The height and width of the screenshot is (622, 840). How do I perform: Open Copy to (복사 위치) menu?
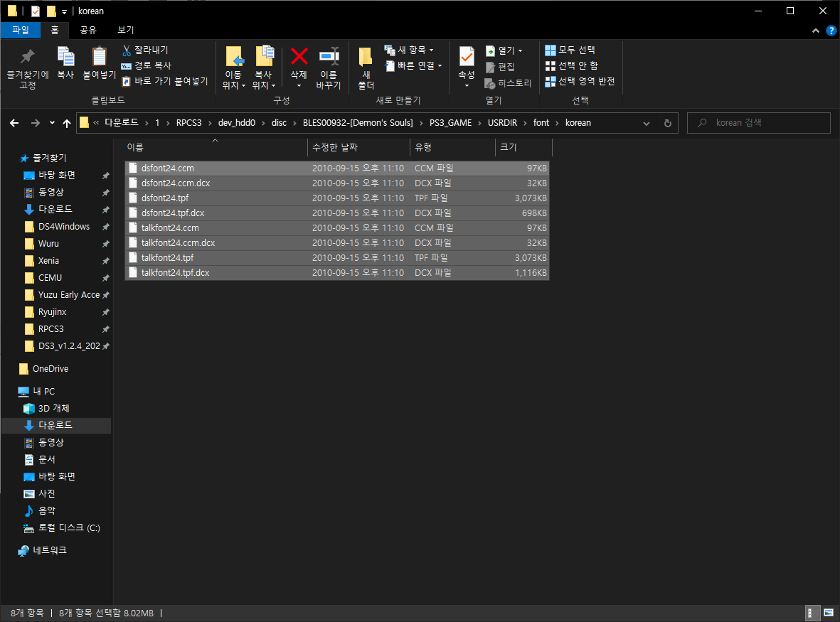[264, 68]
